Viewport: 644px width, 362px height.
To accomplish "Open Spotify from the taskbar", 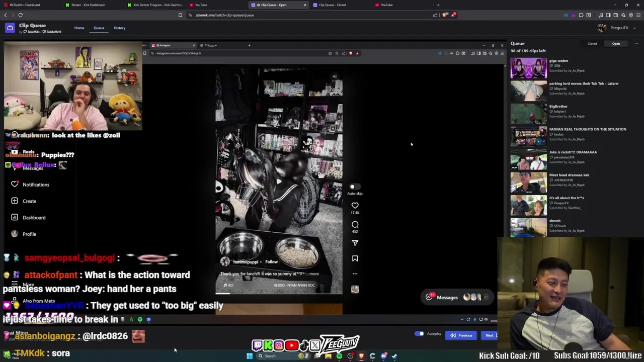I will [339, 356].
